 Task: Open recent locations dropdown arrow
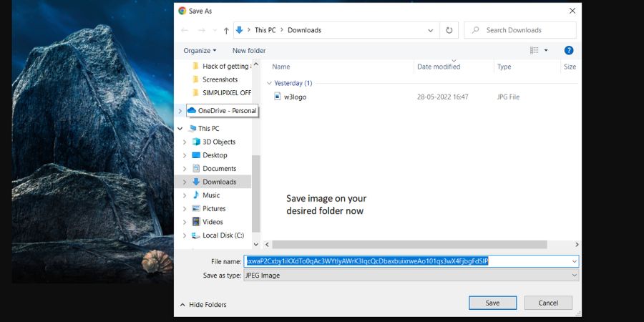click(215, 30)
